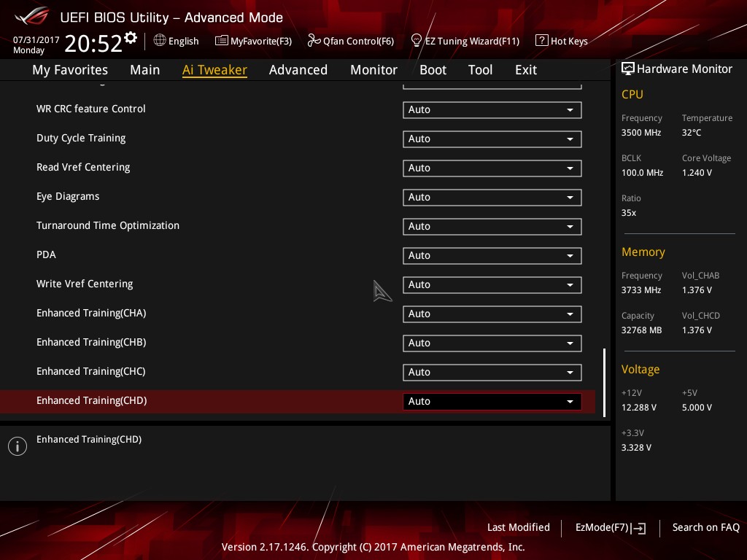Select WR CRC feature Control label
The image size is (747, 560).
click(x=91, y=109)
